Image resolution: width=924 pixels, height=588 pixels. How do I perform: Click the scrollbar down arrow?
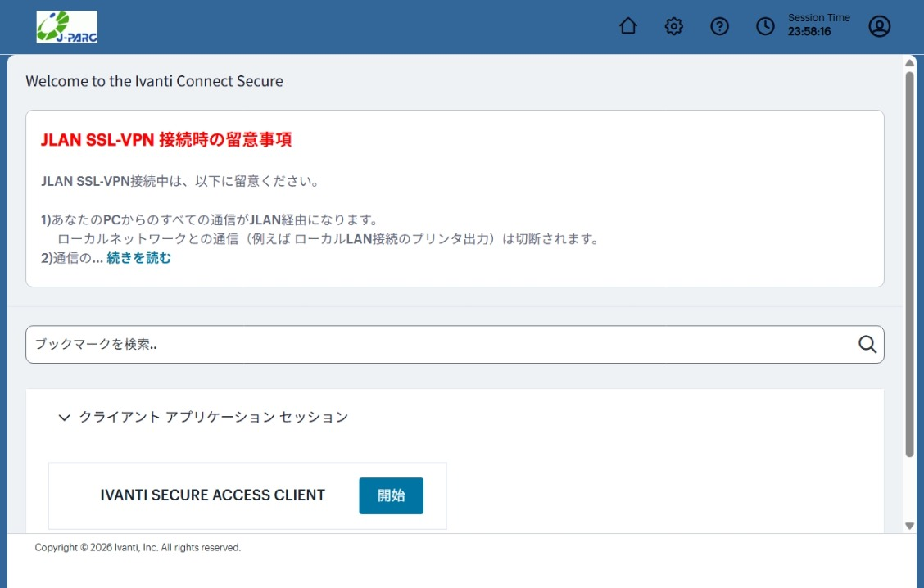[x=909, y=526]
